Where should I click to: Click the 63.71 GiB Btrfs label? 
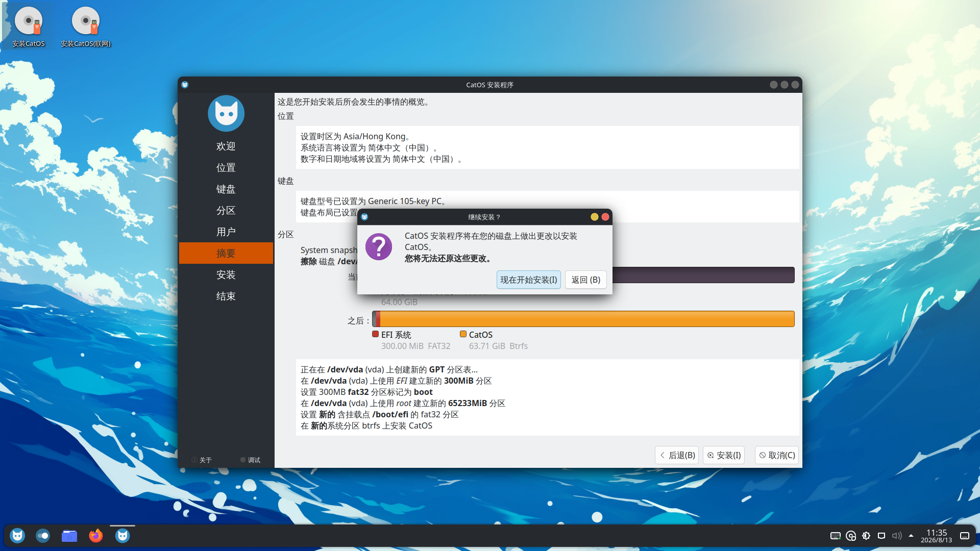(x=498, y=346)
